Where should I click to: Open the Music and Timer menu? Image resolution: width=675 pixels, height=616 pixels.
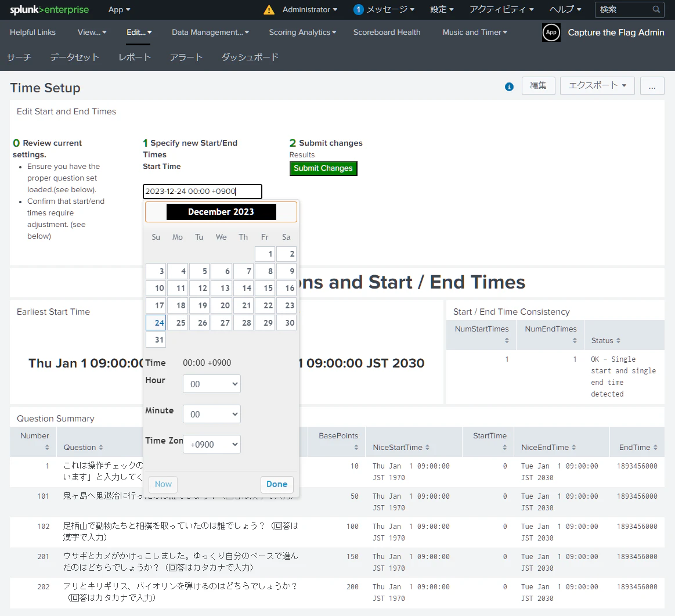pos(475,33)
